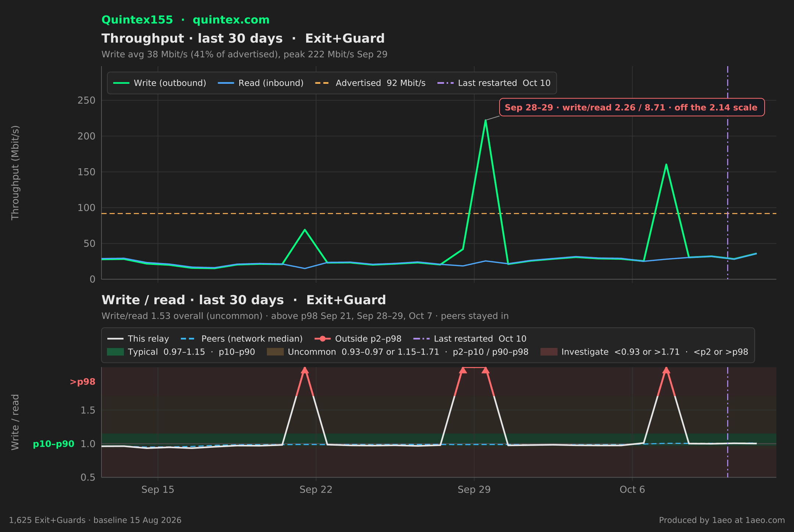This screenshot has width=794, height=532.
Task: Click the Read (inbound) legend entry
Action: coord(261,83)
